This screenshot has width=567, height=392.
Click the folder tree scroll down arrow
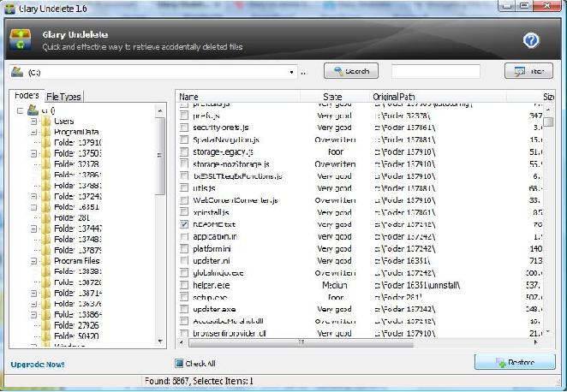pyautogui.click(x=160, y=342)
